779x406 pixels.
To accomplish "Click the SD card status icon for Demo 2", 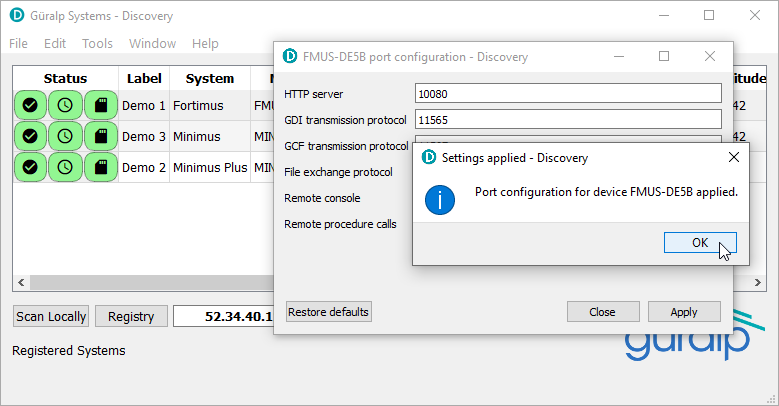I will pyautogui.click(x=101, y=167).
